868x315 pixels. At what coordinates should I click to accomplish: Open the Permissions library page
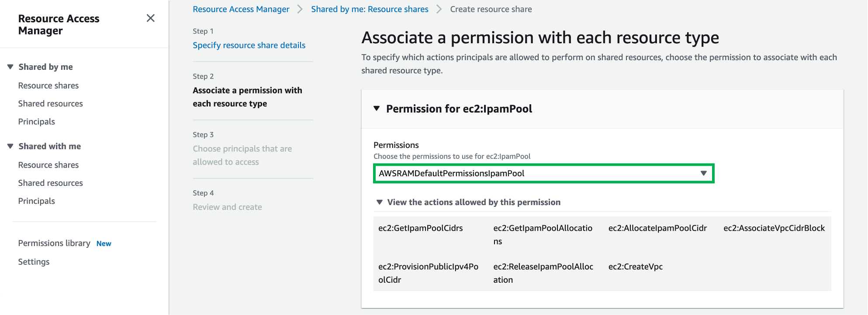click(54, 243)
